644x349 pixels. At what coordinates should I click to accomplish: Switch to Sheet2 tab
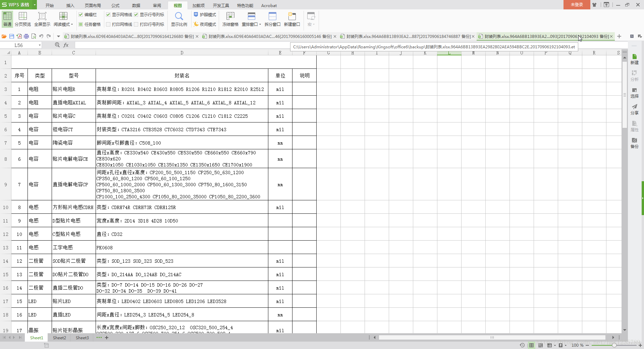click(59, 338)
